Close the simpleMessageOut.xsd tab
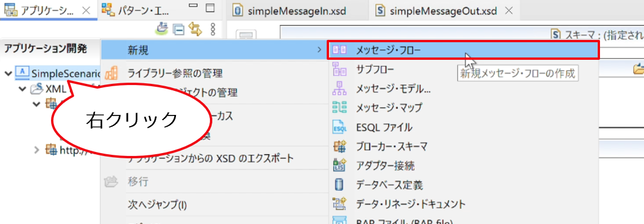Viewport: 644px width, 224px height. click(509, 11)
